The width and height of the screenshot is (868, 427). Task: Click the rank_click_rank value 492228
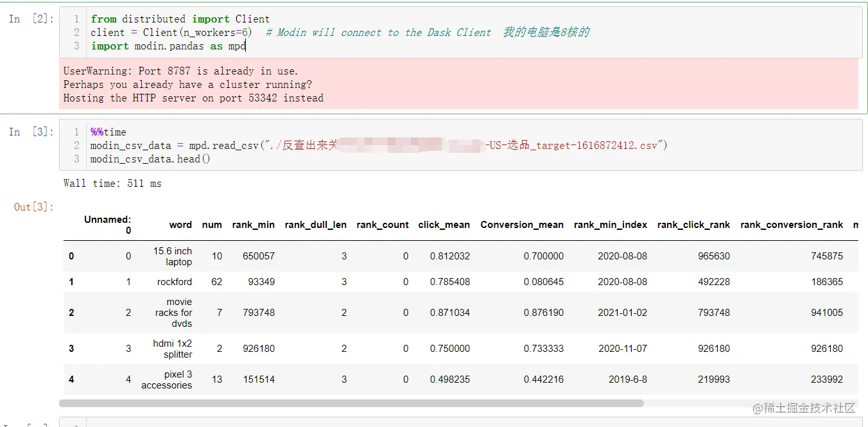714,282
